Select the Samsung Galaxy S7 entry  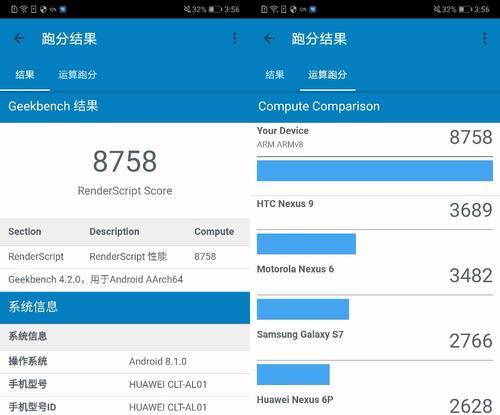(x=375, y=341)
